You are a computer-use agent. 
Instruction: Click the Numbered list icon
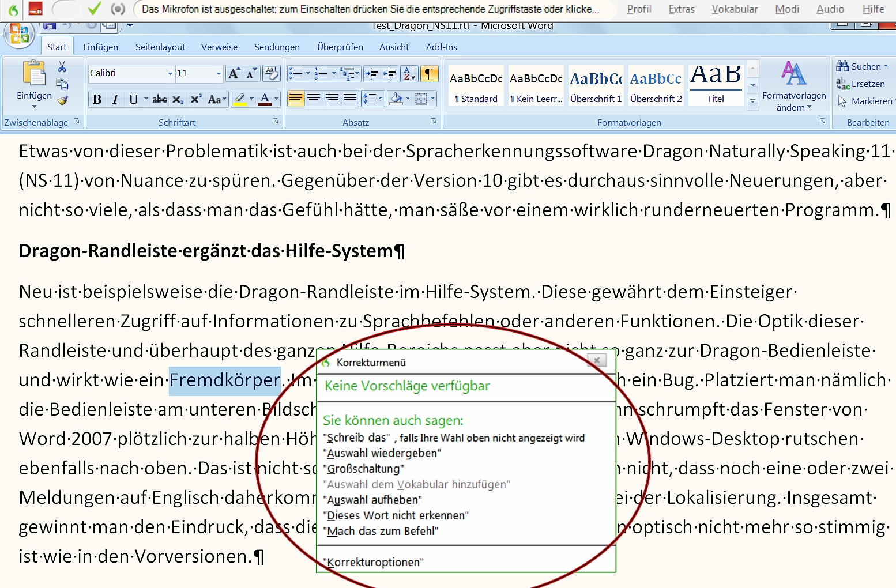pyautogui.click(x=322, y=74)
